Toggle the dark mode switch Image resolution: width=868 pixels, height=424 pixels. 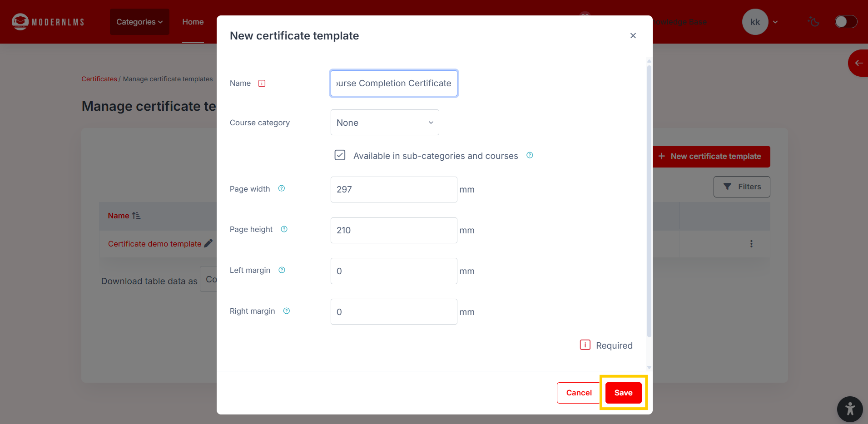pyautogui.click(x=846, y=22)
